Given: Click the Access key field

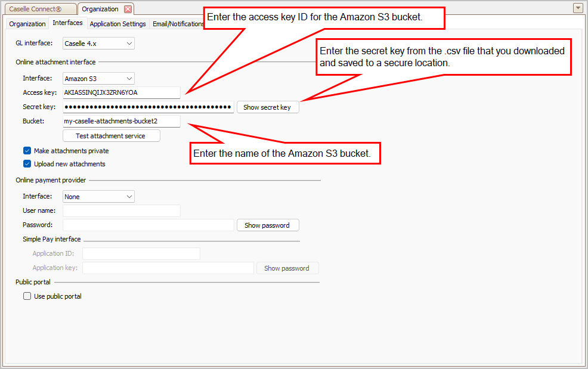Looking at the screenshot, I should click(x=122, y=92).
